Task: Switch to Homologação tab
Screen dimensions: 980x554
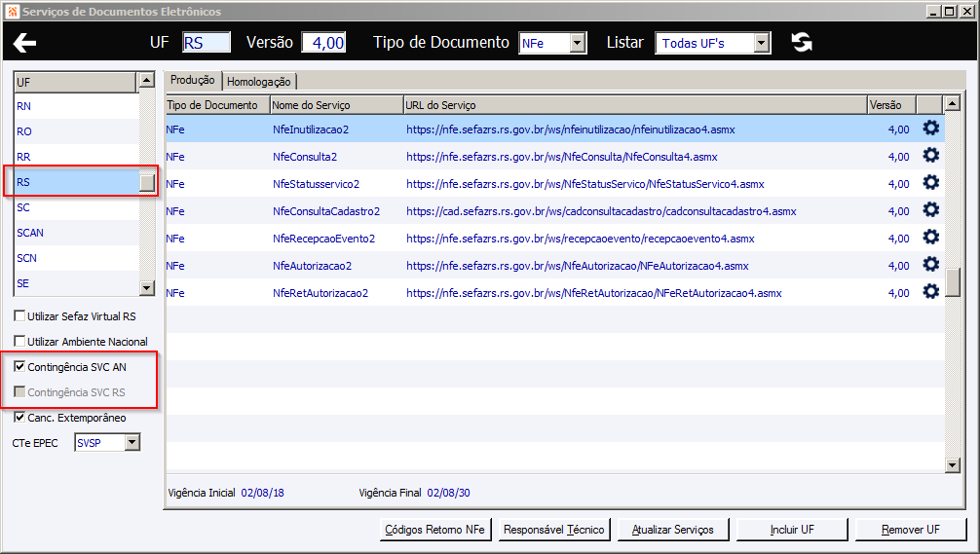Action: (x=259, y=82)
